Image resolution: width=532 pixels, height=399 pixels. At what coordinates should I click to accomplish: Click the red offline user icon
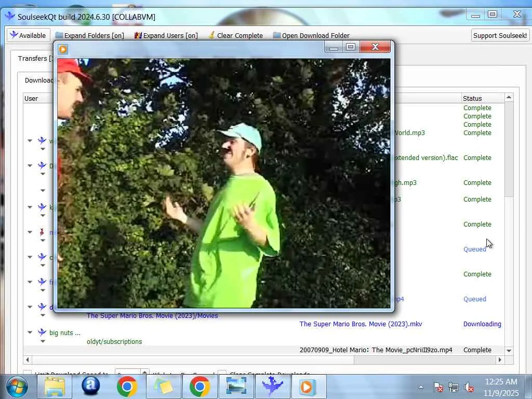coord(42,232)
